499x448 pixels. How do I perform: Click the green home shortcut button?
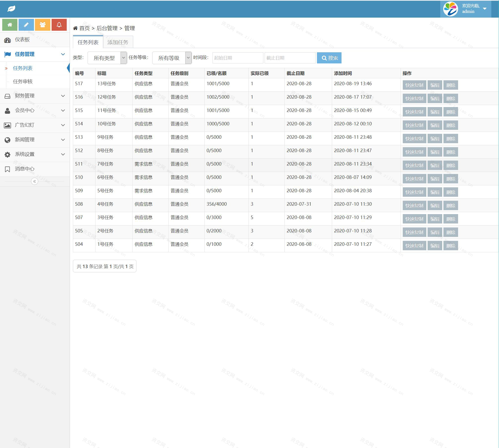coord(10,25)
